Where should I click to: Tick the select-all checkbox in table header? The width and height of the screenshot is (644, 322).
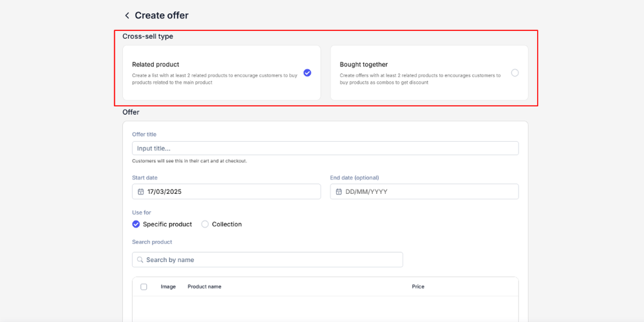144,287
